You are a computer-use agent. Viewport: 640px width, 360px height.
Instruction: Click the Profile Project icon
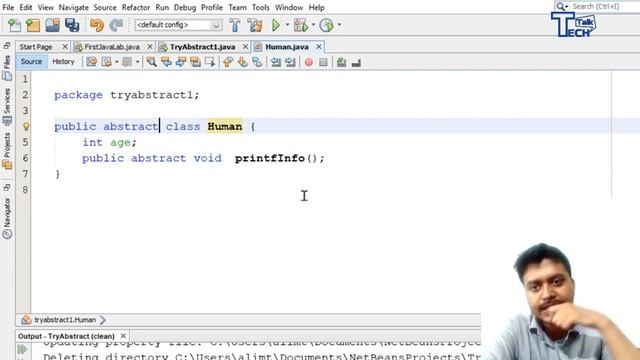327,25
